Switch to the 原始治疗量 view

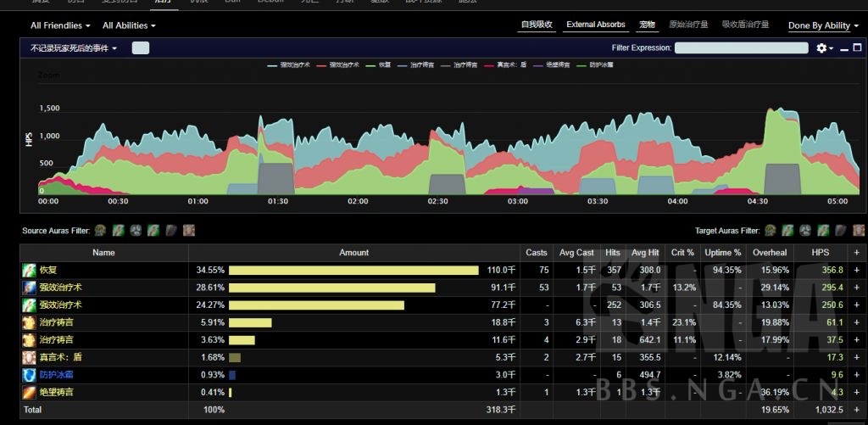(688, 25)
